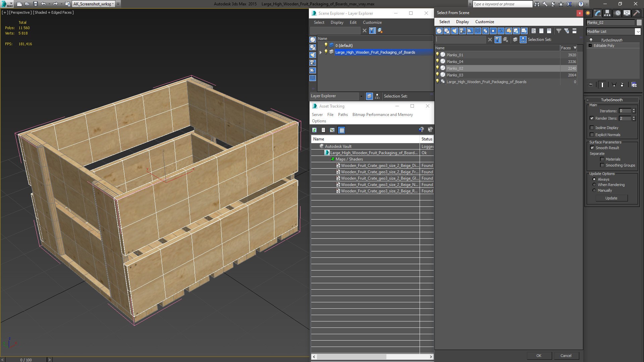Image resolution: width=644 pixels, height=362 pixels.
Task: Enable the Isoline Display checkbox
Action: point(592,128)
